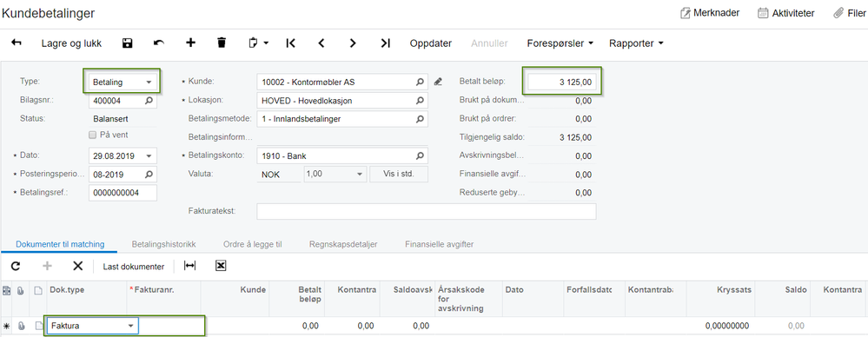
Task: Switch to Dokumenter til matching tab
Action: tap(60, 244)
